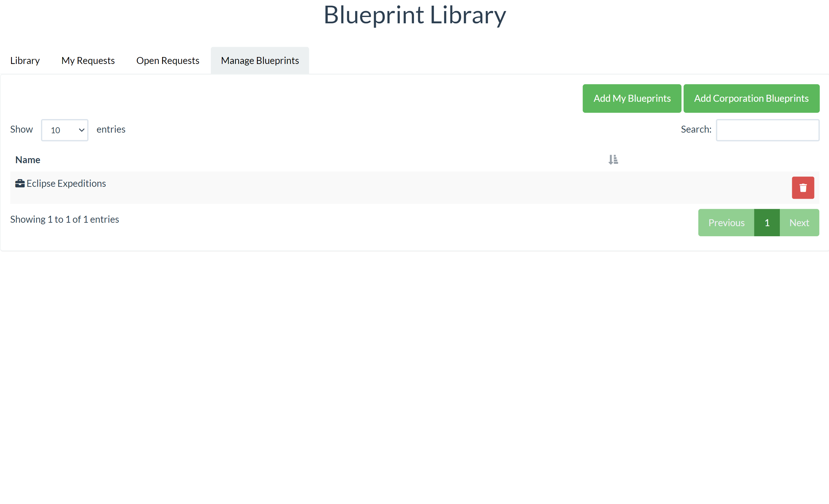Click Add My Blueprints

point(631,98)
